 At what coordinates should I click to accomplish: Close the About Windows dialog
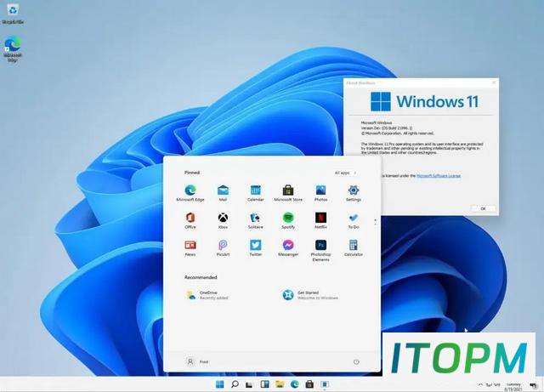(494, 82)
